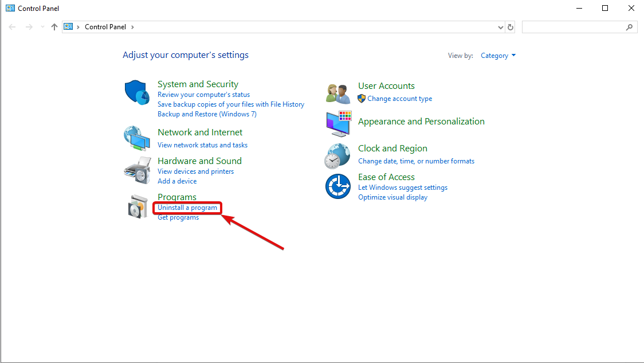Image resolution: width=644 pixels, height=363 pixels.
Task: Click the User Accounts people icon
Action: point(337,93)
